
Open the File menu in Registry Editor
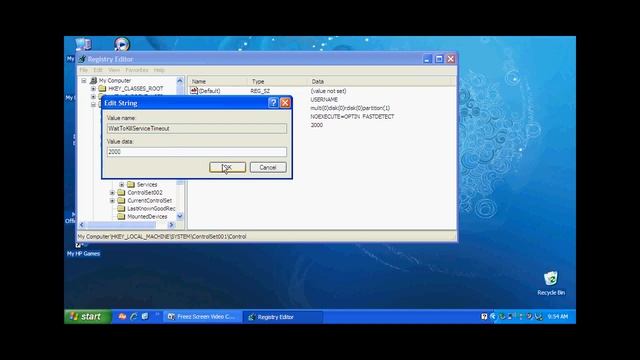[83, 70]
